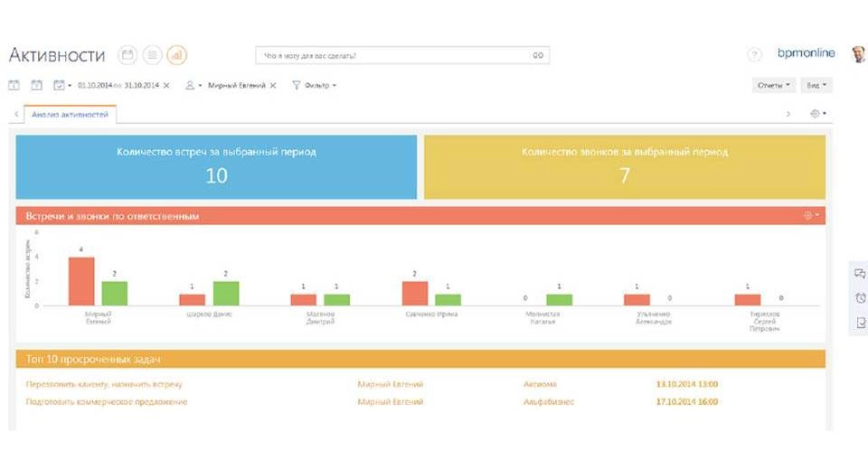This screenshot has height=470, width=868.
Task: Select the Анализ активностей tab
Action: pyautogui.click(x=70, y=115)
